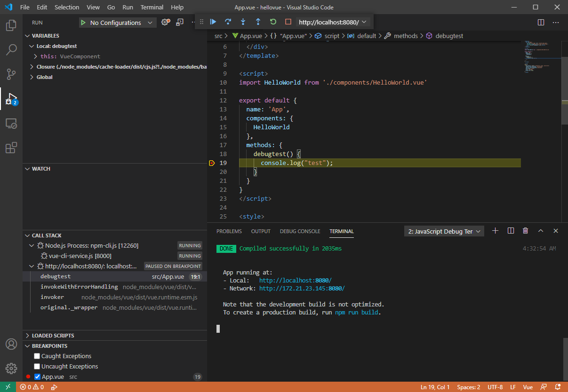Show errors and warnings in status bar

32,387
